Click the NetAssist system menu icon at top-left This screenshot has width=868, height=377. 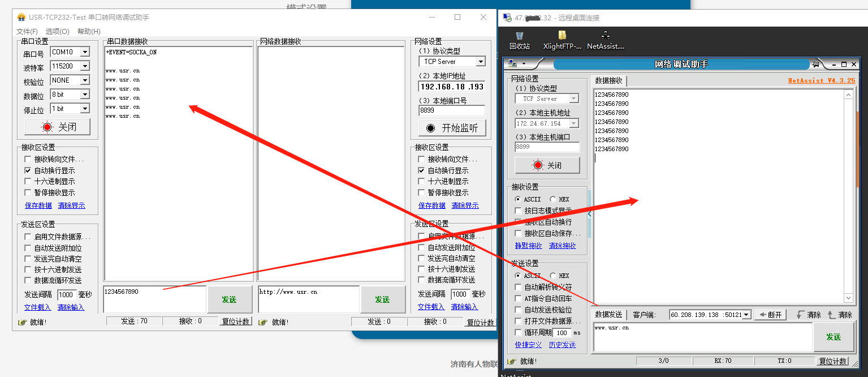click(x=513, y=64)
